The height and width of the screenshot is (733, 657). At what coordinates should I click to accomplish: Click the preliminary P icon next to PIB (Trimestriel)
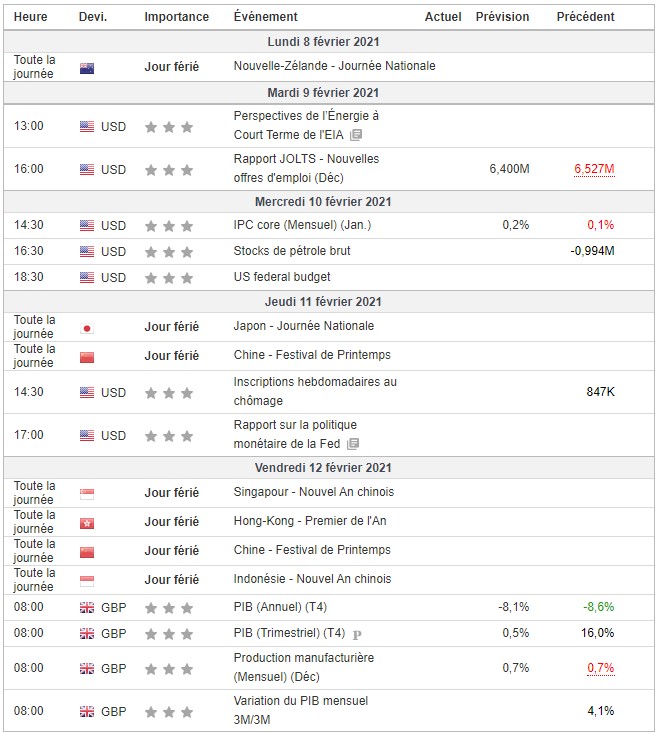click(357, 634)
